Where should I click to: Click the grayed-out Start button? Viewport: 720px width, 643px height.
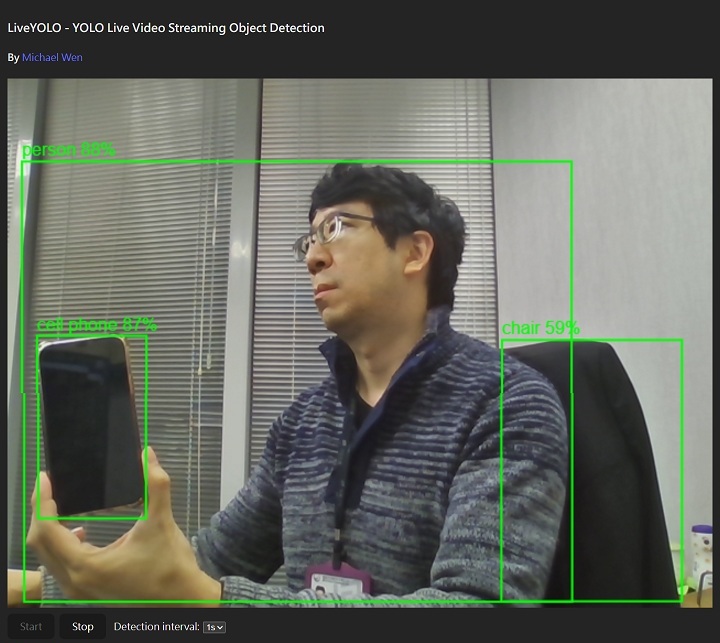tap(31, 627)
